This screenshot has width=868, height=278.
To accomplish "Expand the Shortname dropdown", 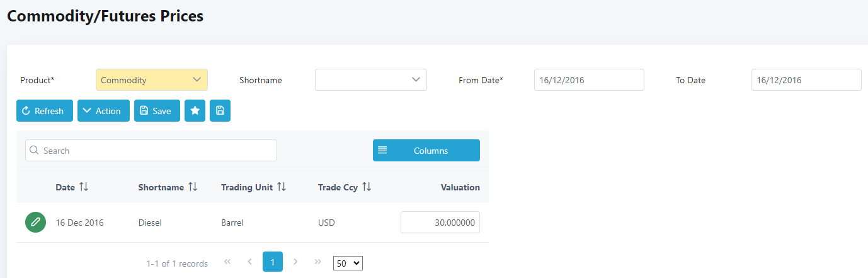I will [x=371, y=80].
